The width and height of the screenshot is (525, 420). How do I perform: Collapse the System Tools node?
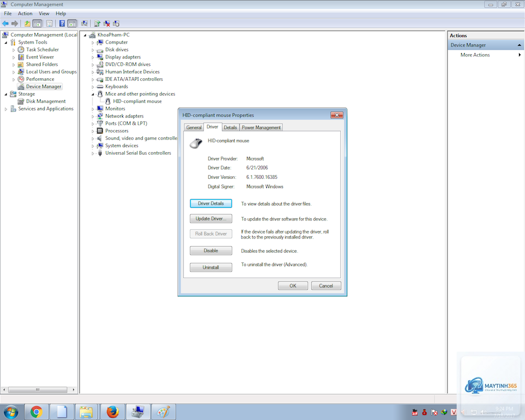pyautogui.click(x=5, y=43)
